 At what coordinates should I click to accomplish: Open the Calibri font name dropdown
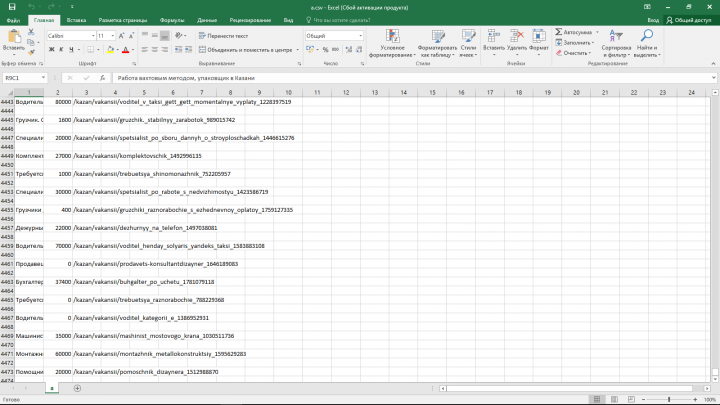(x=93, y=36)
